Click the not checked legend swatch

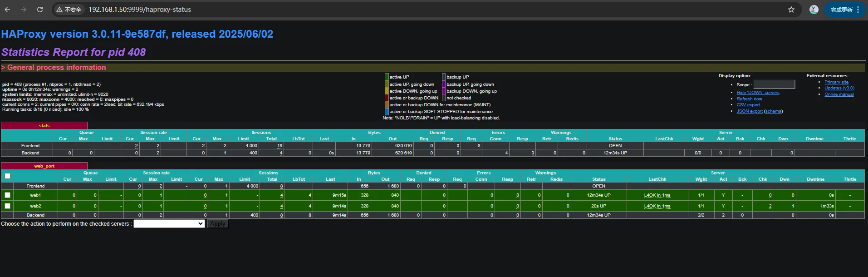tap(444, 98)
